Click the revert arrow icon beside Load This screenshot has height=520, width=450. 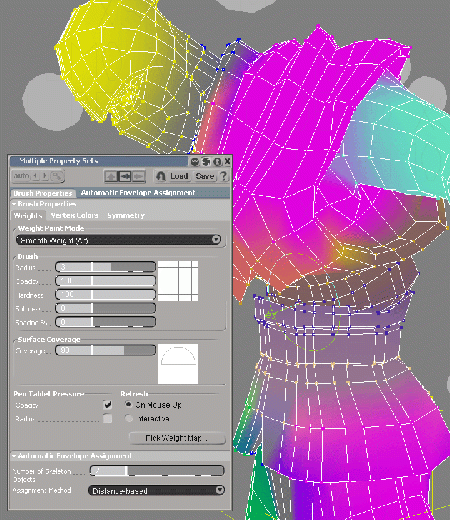[x=161, y=176]
